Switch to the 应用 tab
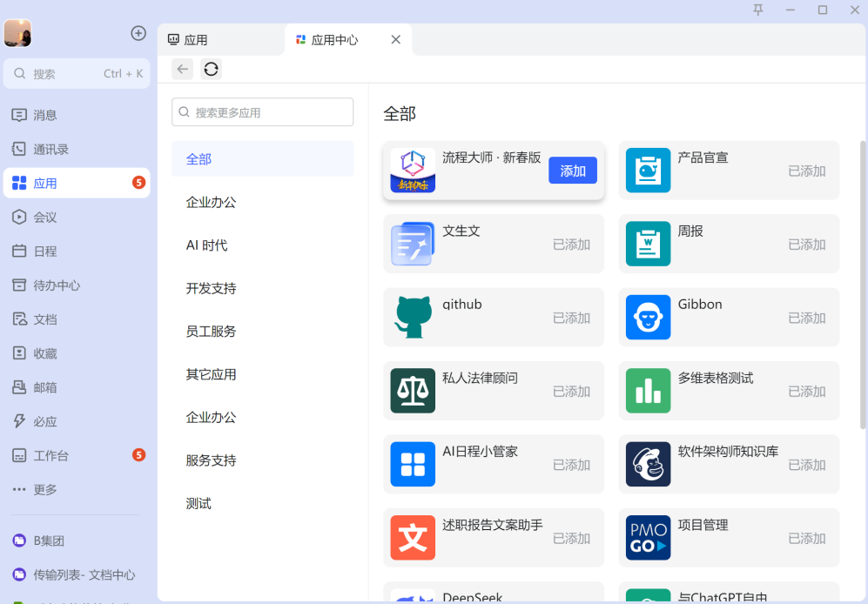Screen dimensions: 868x604 pyautogui.click(x=221, y=40)
